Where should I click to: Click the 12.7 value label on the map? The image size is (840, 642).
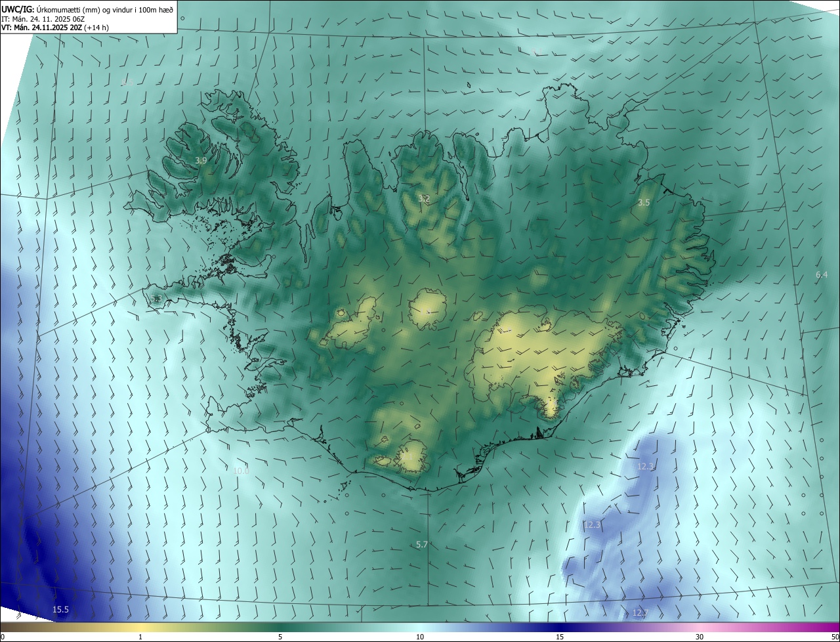(640, 613)
